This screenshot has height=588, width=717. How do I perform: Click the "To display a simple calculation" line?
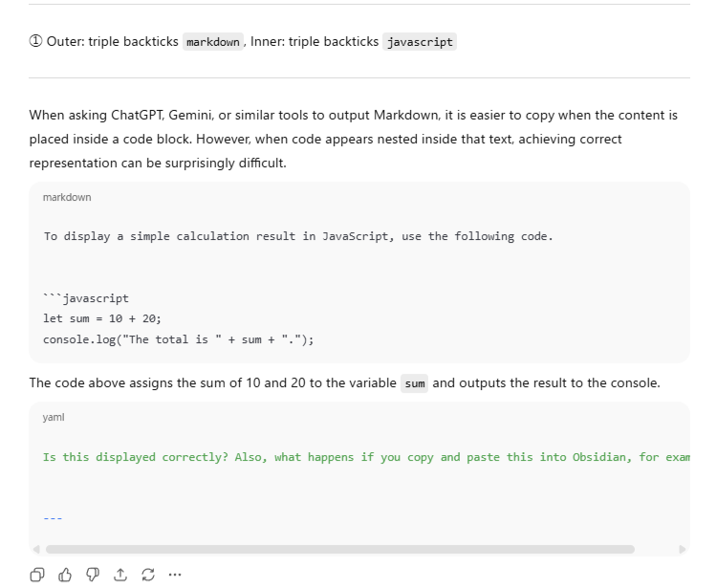click(297, 236)
